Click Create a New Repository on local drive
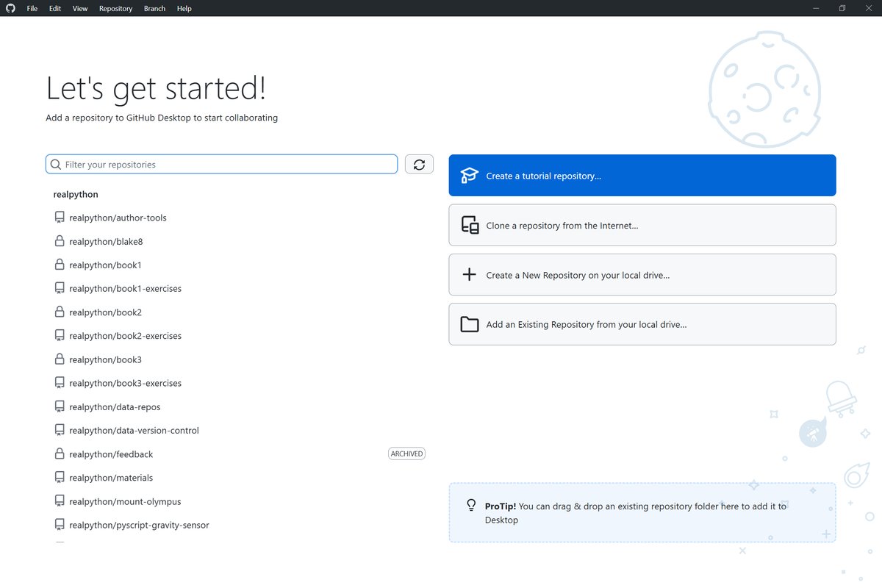Image resolution: width=882 pixels, height=588 pixels. 642,275
